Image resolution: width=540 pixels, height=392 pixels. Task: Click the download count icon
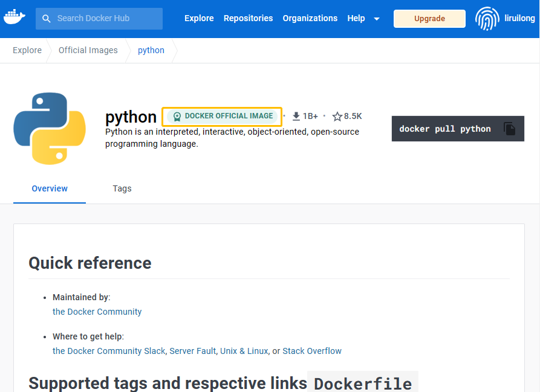coord(296,116)
